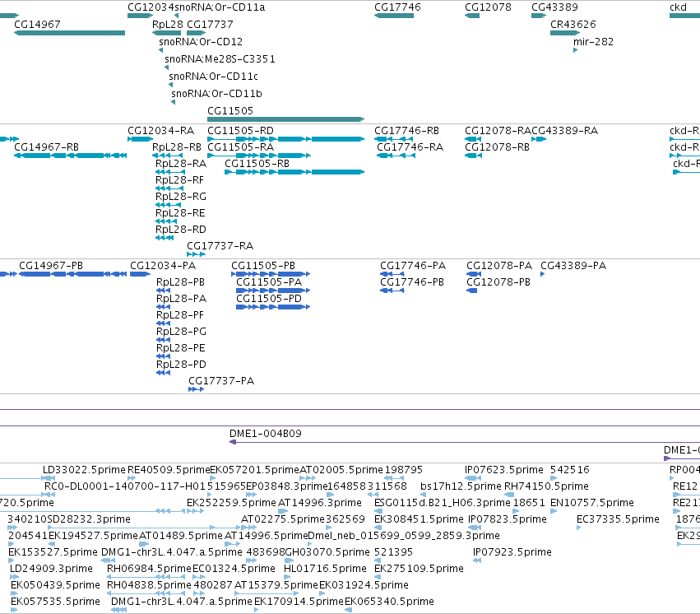Click the CG12034-RA transcript label

[x=160, y=130]
